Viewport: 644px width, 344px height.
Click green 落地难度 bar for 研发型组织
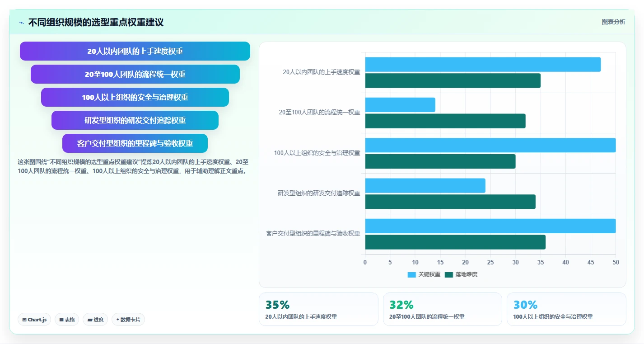point(450,202)
